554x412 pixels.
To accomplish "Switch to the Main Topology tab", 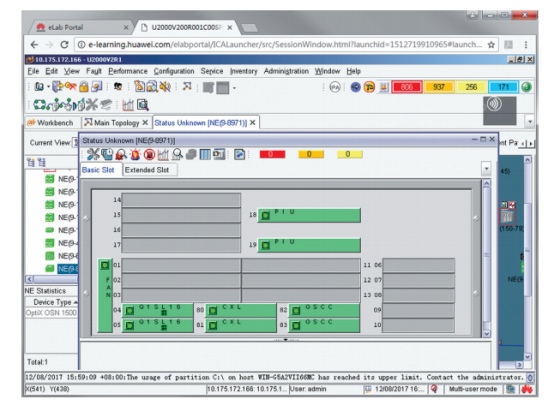I will 117,123.
